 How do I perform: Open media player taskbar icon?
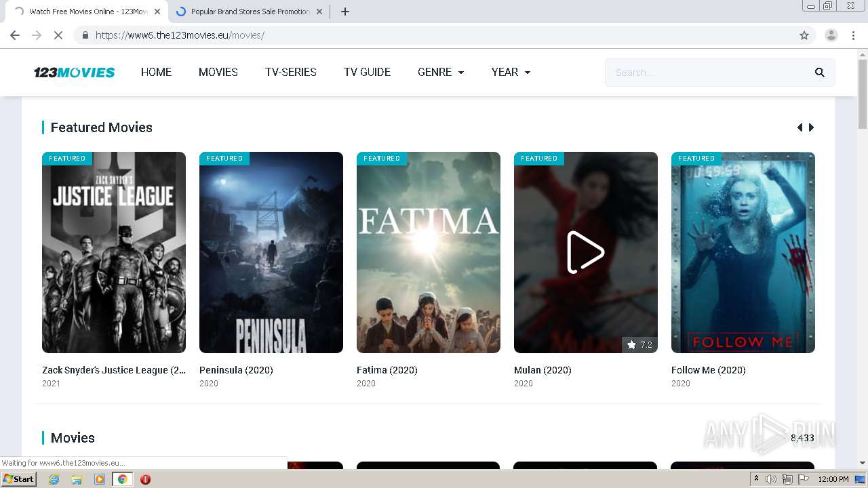[x=100, y=479]
